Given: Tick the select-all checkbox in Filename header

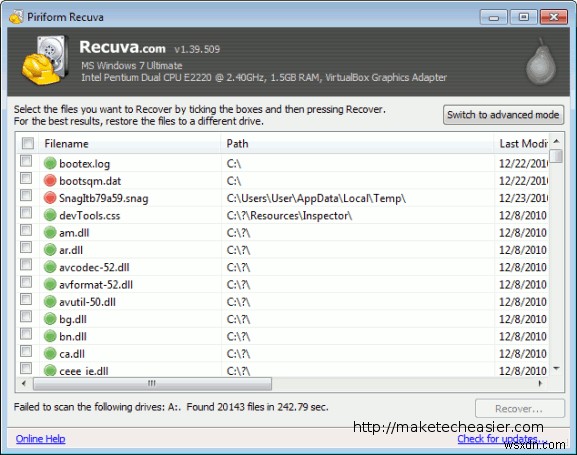Looking at the screenshot, I should [28, 143].
